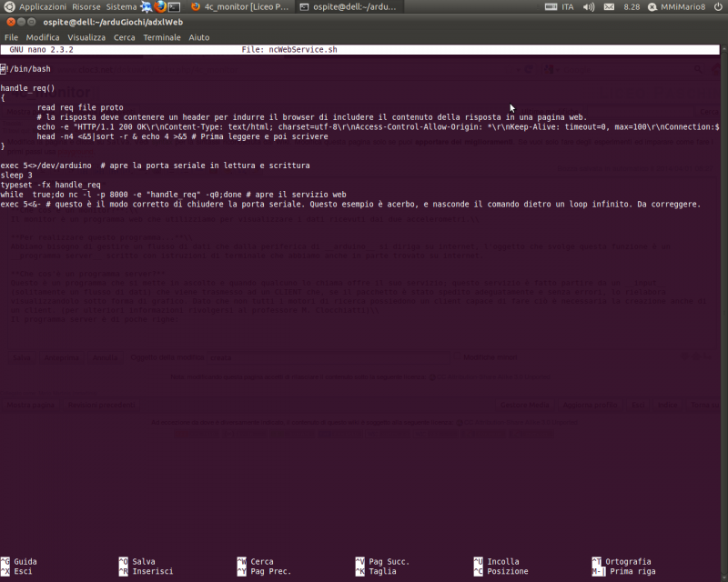
Task: Switch to the ospite@dell taskbar terminal entry
Action: pyautogui.click(x=349, y=7)
